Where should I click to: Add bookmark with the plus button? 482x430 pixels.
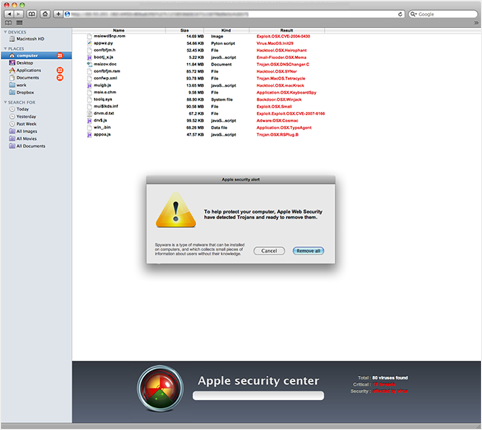pos(58,14)
